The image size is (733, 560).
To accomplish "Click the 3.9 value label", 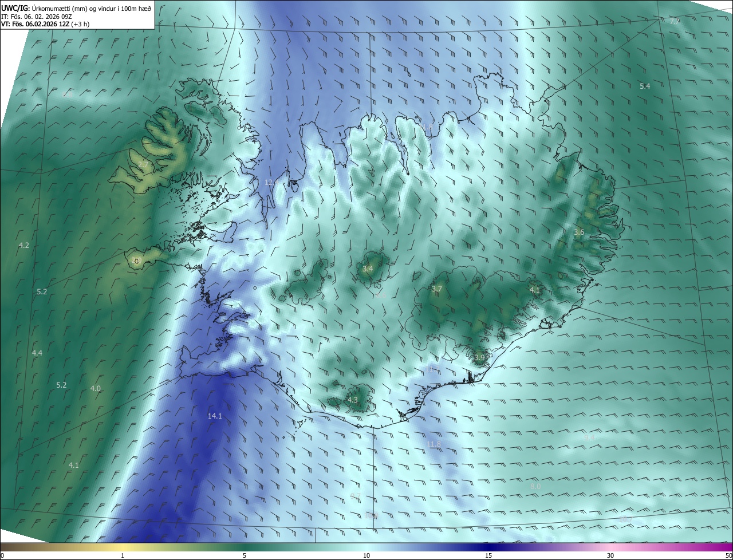I will tap(479, 357).
